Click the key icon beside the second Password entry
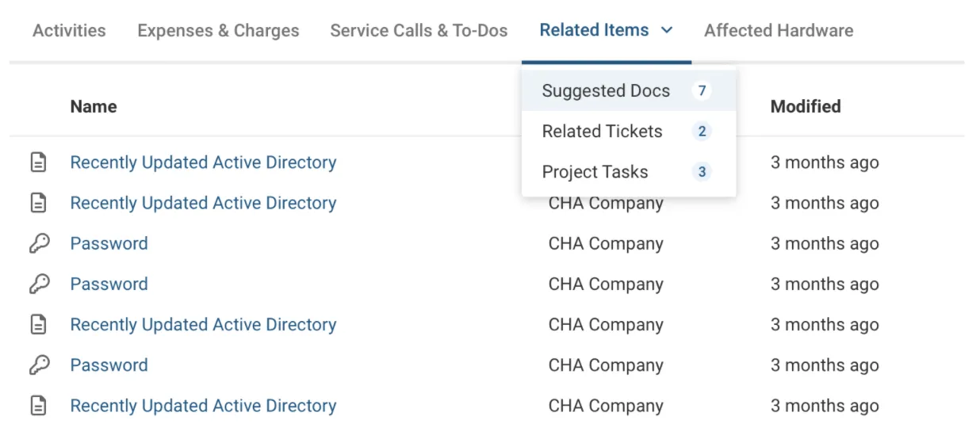 pos(39,284)
